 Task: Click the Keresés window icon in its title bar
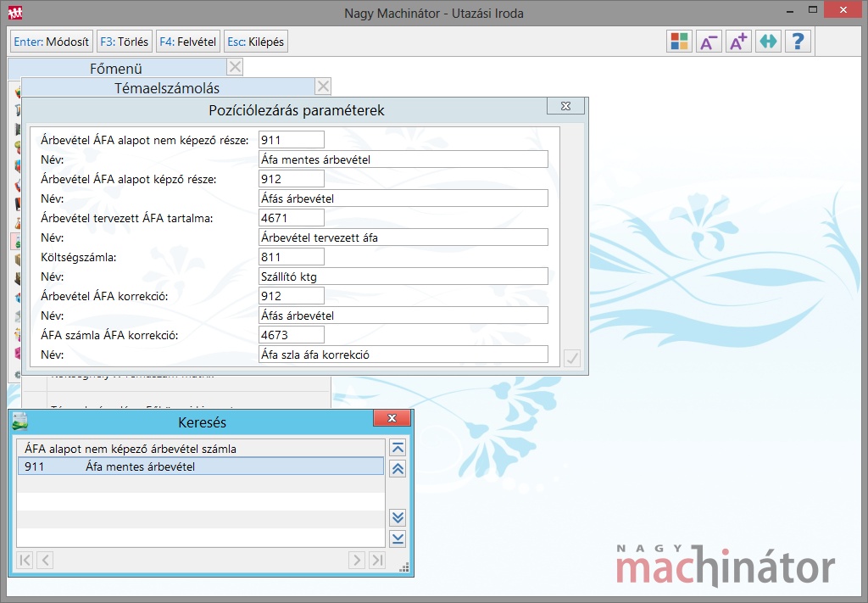tap(20, 422)
